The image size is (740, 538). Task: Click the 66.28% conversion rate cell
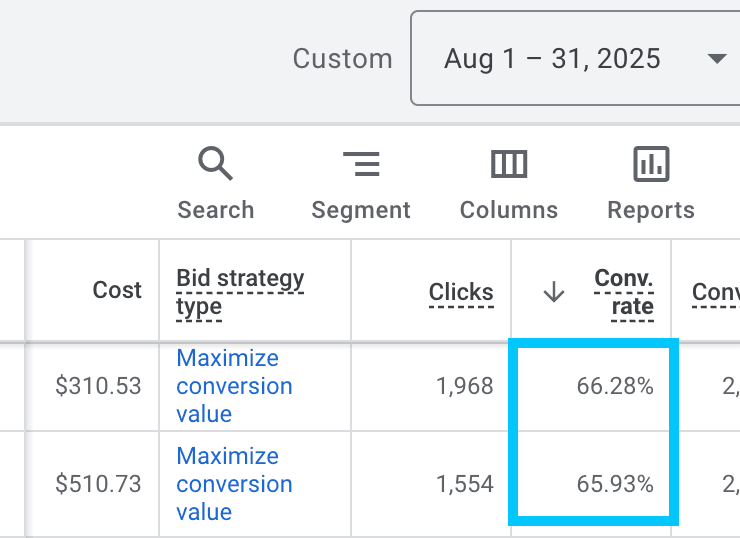pyautogui.click(x=614, y=386)
